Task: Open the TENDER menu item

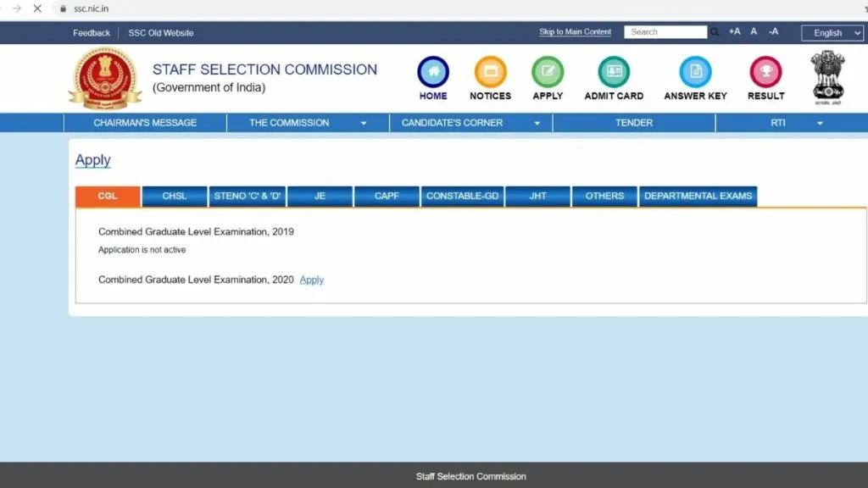Action: pos(634,123)
